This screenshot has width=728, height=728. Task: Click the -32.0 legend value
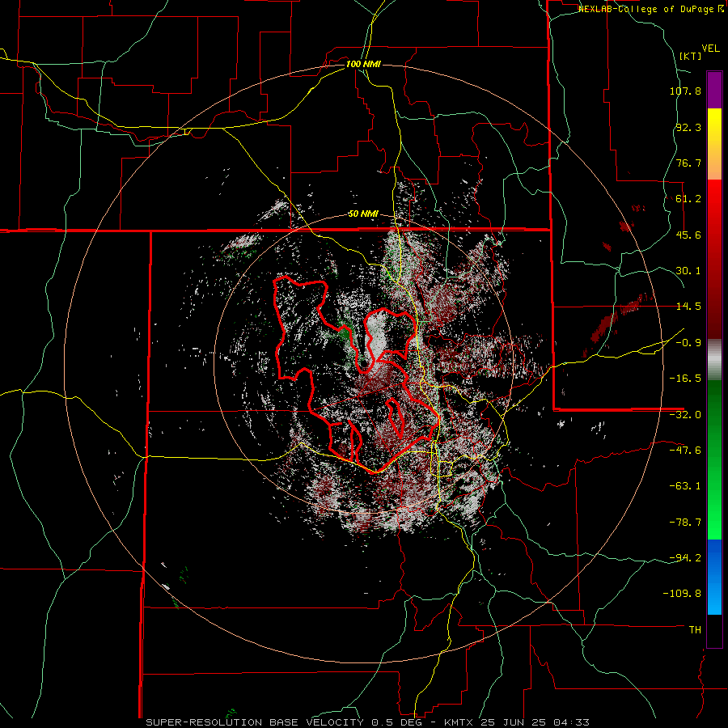tap(685, 415)
